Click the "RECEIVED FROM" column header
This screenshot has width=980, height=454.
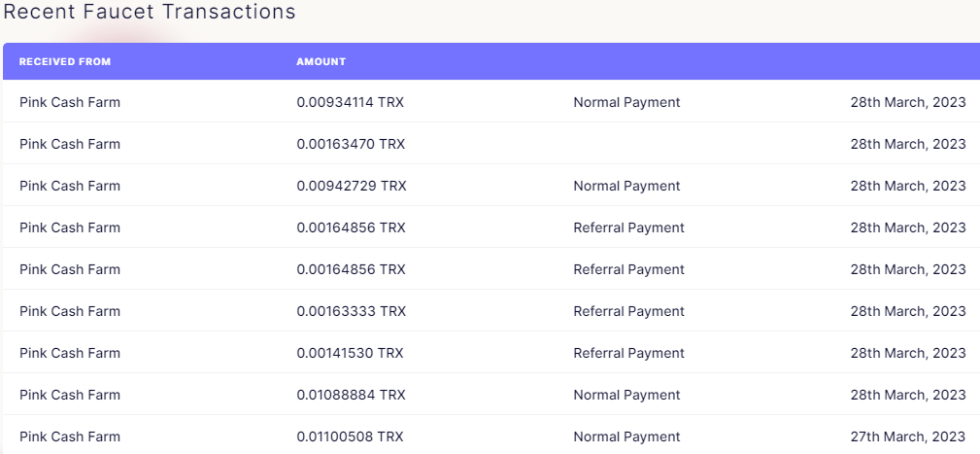65,62
